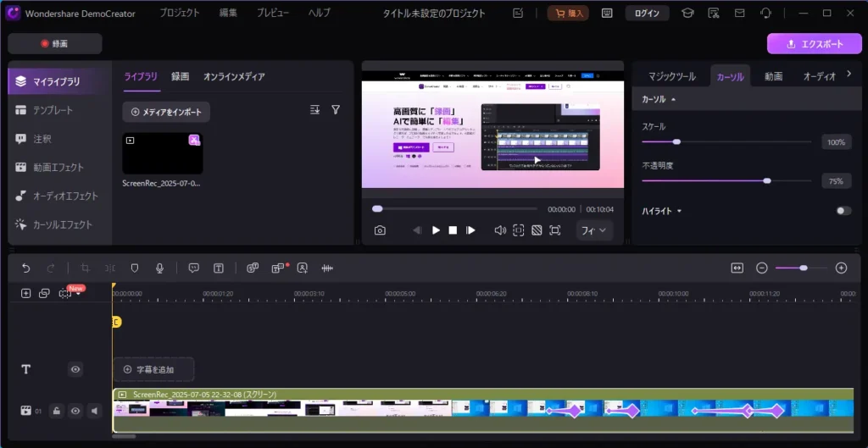The image size is (868, 448).
Task: Click the undo arrow in timeline toolbar
Action: pos(25,268)
